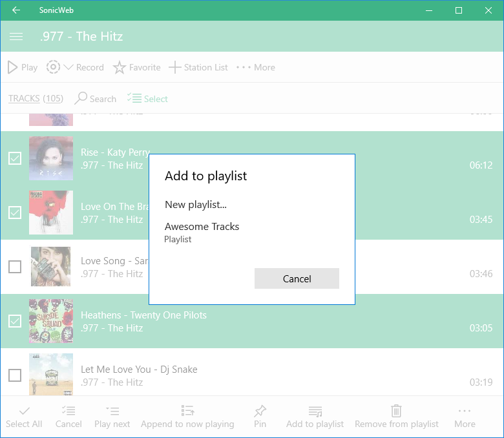Choose New playlist... in the dialog

point(196,205)
